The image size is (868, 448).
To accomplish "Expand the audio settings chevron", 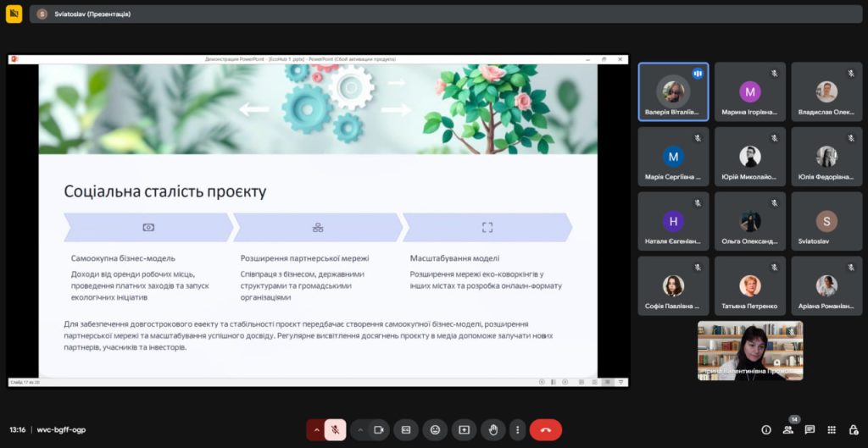I will pyautogui.click(x=316, y=429).
